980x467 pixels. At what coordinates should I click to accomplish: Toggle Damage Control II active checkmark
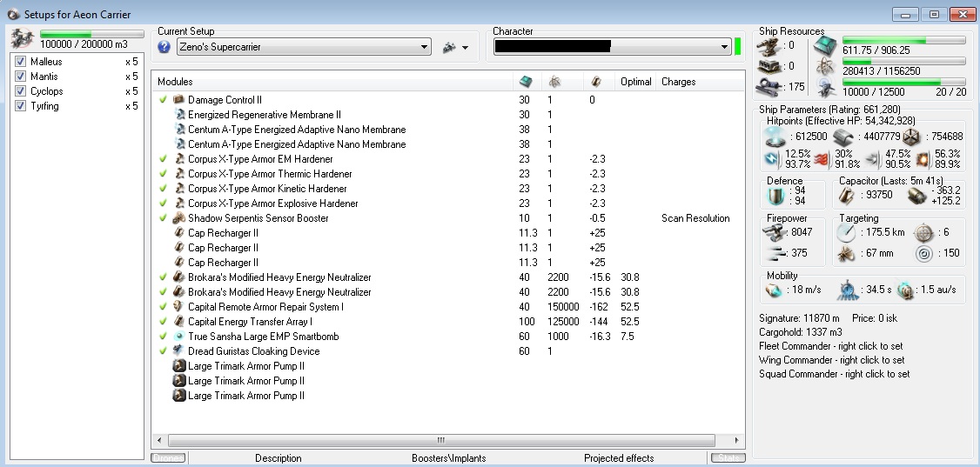164,99
